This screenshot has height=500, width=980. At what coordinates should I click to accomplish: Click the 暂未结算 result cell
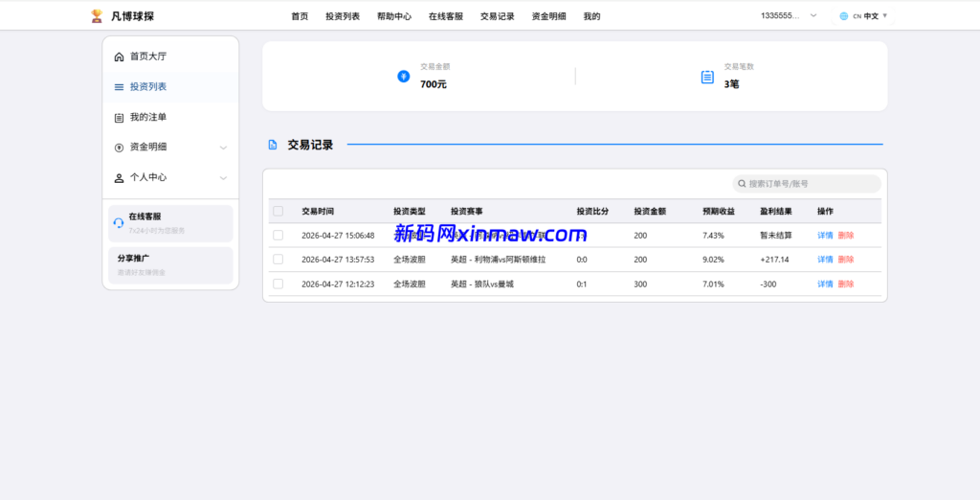(x=776, y=236)
